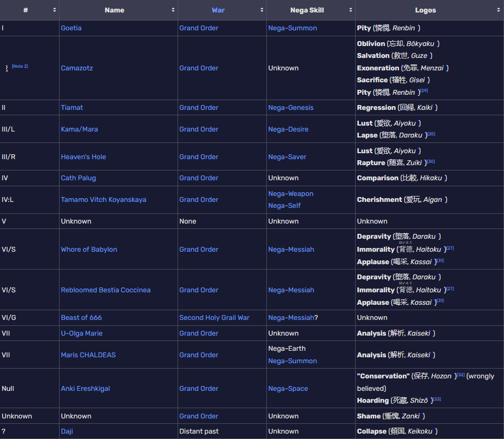
Task: Sort table by # column arrows
Action: pyautogui.click(x=54, y=10)
